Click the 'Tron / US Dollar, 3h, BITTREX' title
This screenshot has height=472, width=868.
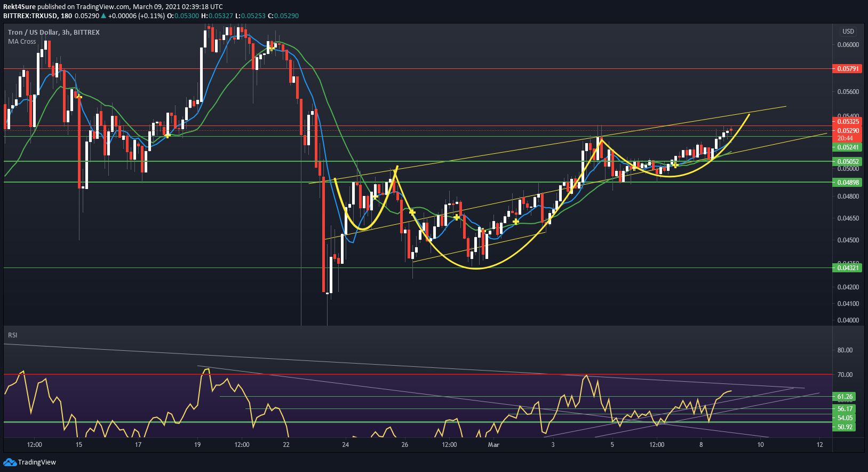tap(54, 32)
